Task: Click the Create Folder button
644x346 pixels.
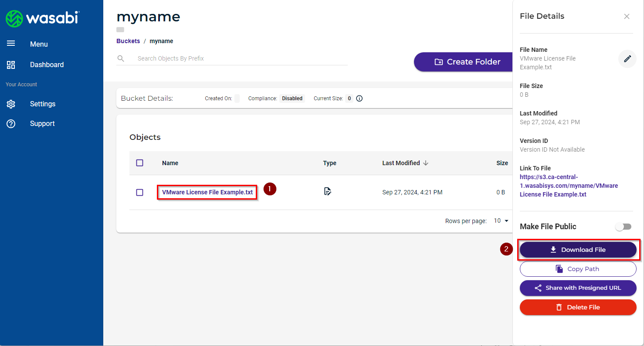Action: (463, 62)
